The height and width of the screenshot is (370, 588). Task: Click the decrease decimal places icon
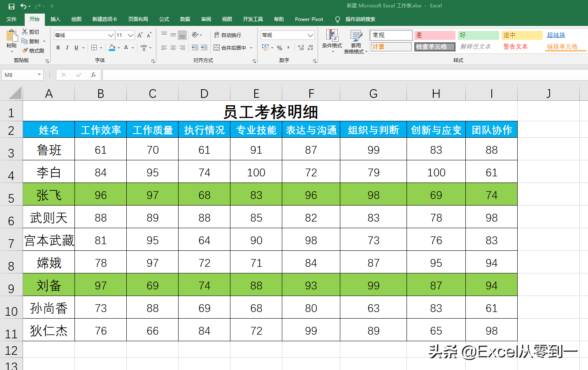click(x=310, y=48)
